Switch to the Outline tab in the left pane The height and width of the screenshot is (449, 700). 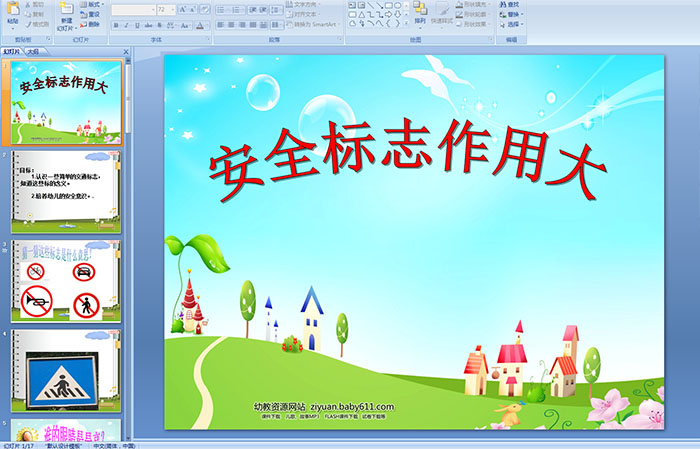coord(33,52)
